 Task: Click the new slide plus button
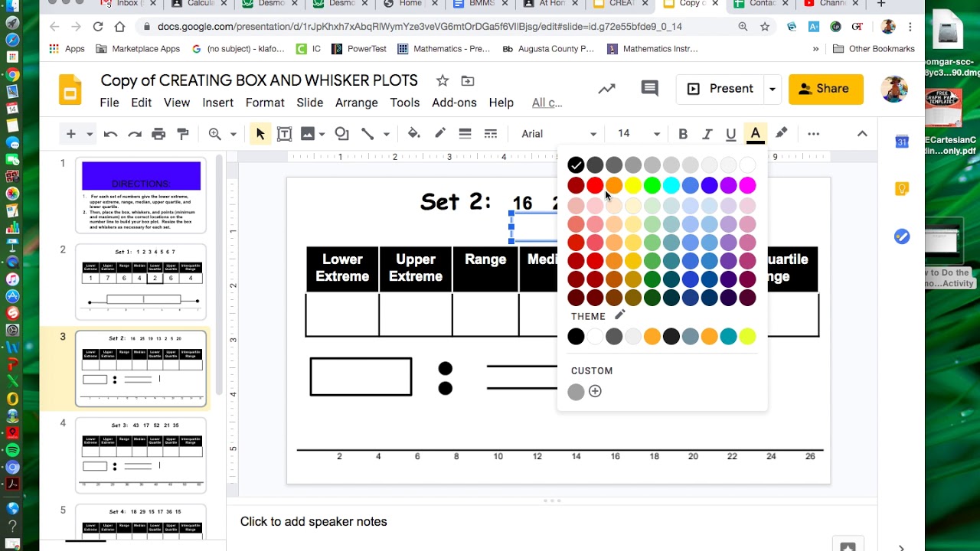[x=70, y=134]
